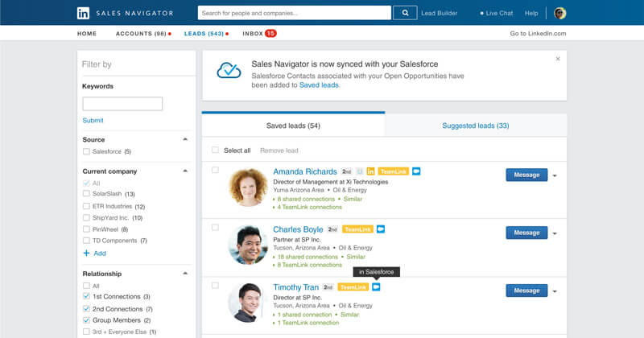Click the search magnifier button
Viewport: 644px width, 338px height.
405,13
